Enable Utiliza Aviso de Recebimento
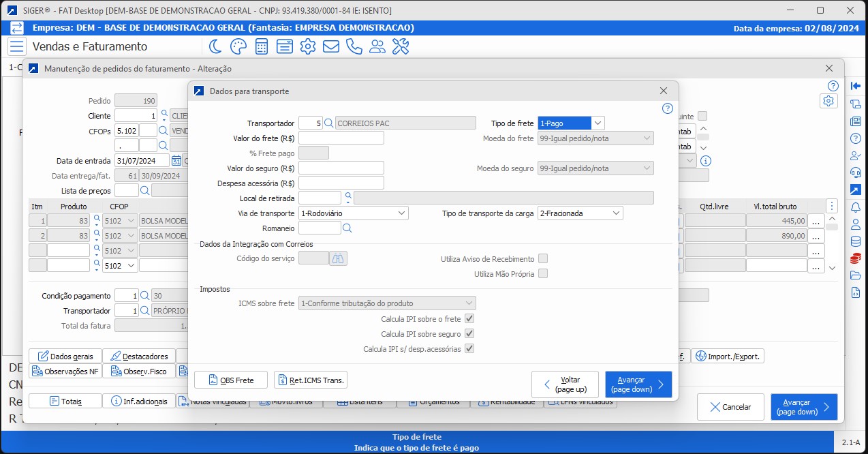The height and width of the screenshot is (454, 868). [542, 258]
